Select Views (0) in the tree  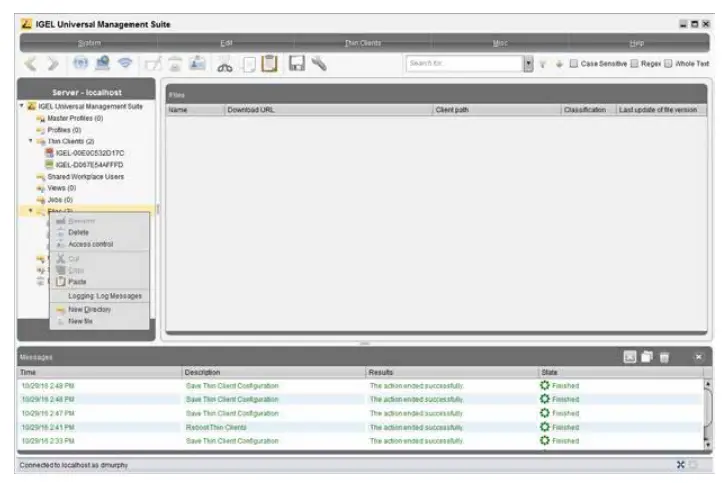pos(61,188)
